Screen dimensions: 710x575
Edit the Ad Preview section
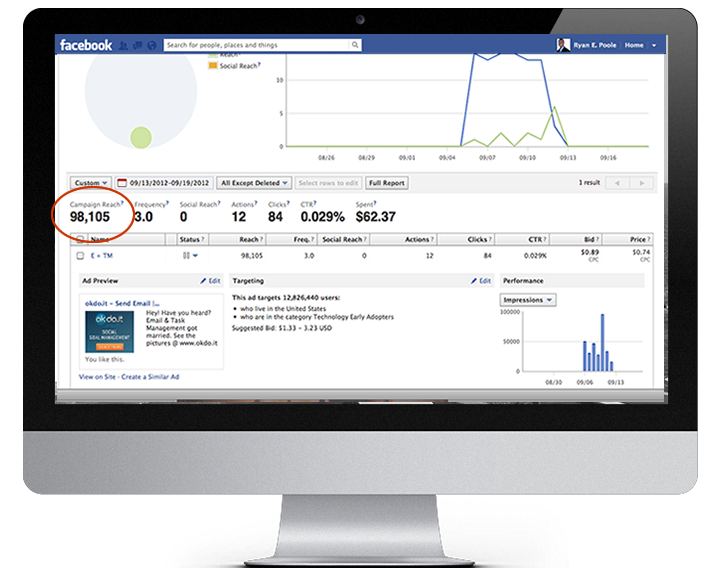[211, 281]
